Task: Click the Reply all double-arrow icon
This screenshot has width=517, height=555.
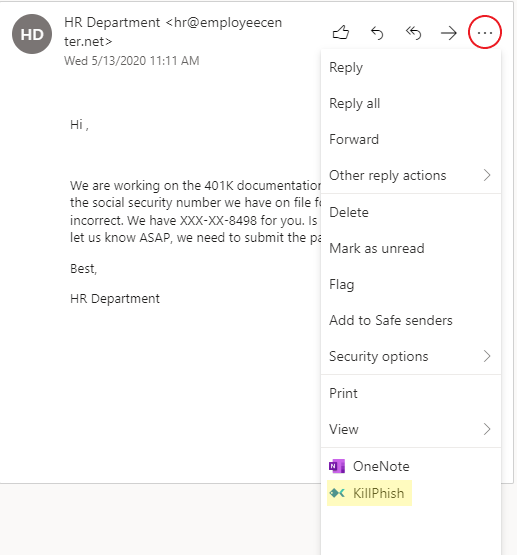Action: (413, 33)
